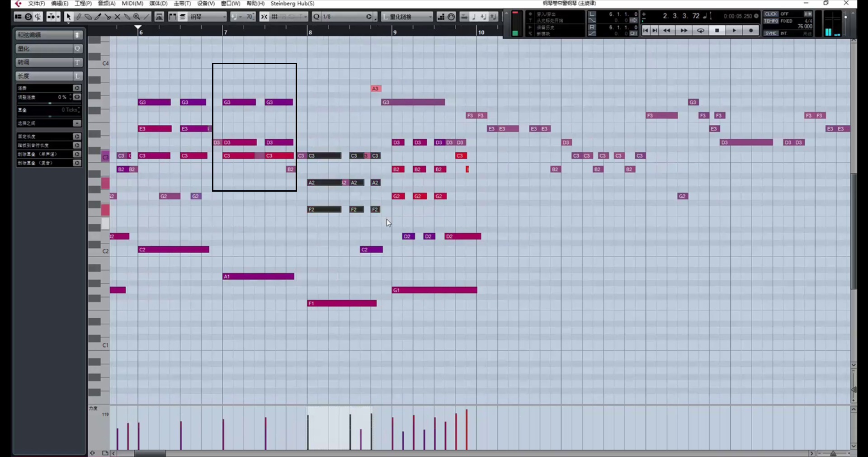Apply 删除重叠 (复音) with its button
Image resolution: width=868 pixels, height=457 pixels.
tap(77, 163)
